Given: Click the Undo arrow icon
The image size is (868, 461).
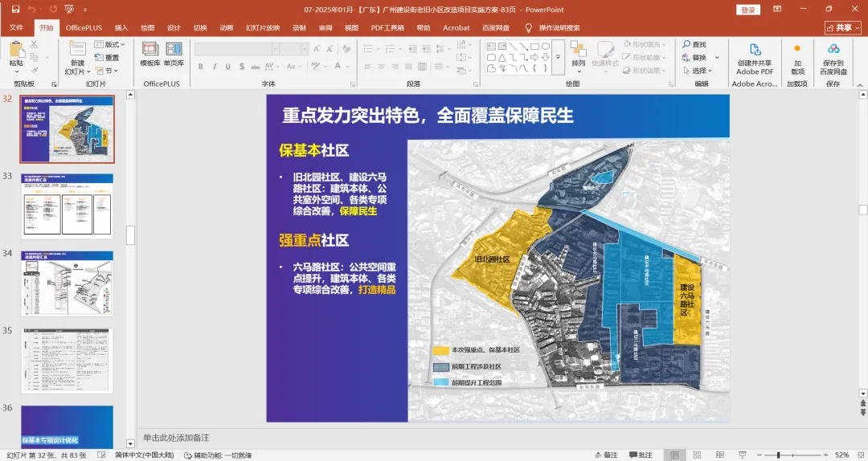Looking at the screenshot, I should point(31,10).
